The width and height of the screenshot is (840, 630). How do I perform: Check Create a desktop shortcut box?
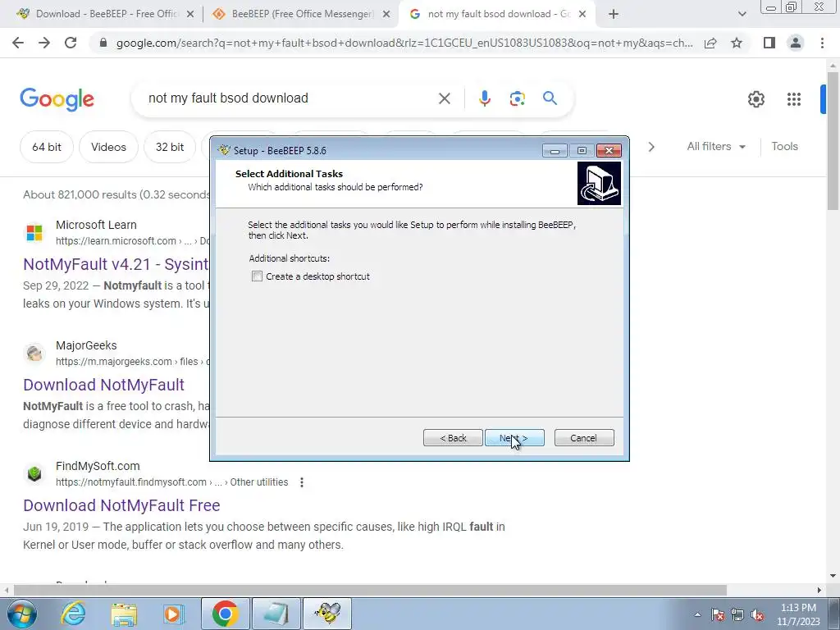click(x=257, y=276)
